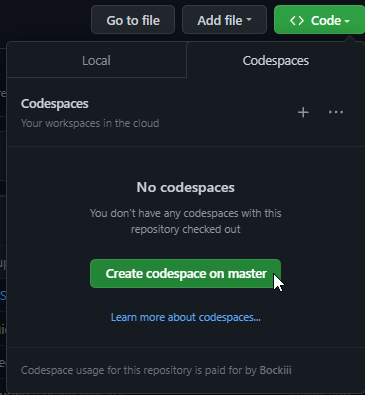Click Create codespace on master button

[x=185, y=274]
